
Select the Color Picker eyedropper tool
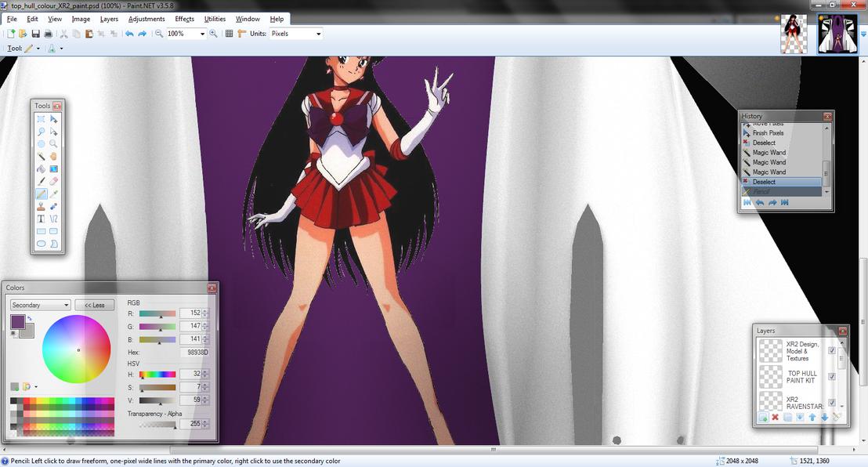click(54, 194)
